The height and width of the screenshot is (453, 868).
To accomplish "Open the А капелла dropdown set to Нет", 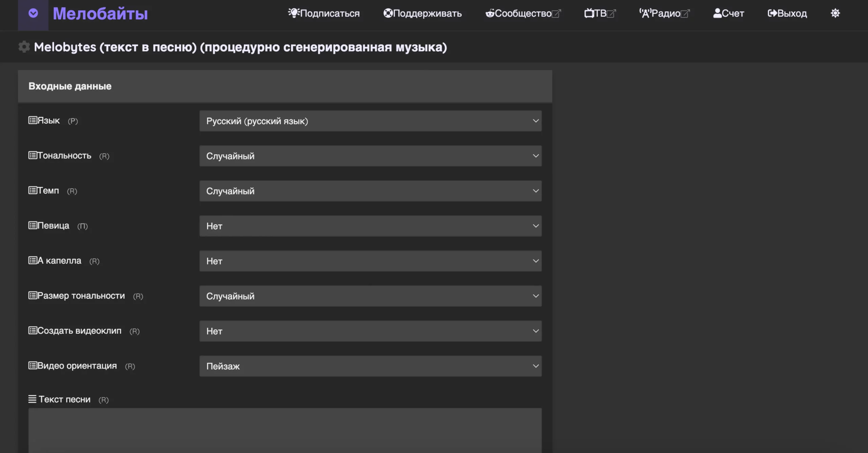I will [370, 261].
